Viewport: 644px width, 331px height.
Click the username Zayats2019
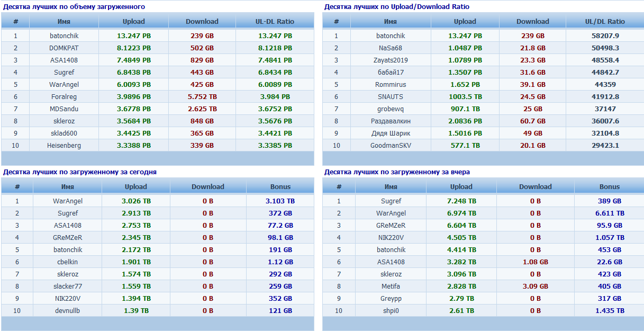coord(391,60)
